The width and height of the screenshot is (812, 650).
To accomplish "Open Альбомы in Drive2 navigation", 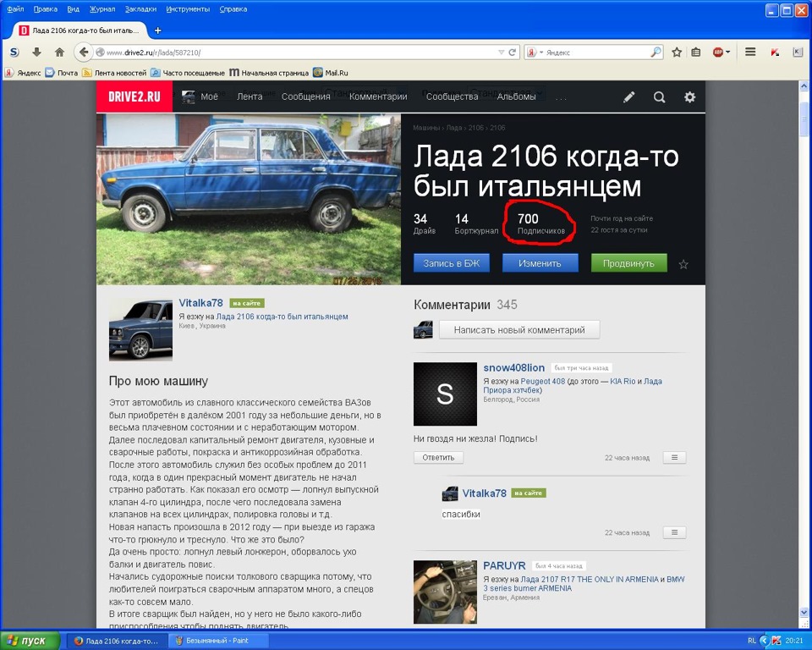I will [516, 96].
